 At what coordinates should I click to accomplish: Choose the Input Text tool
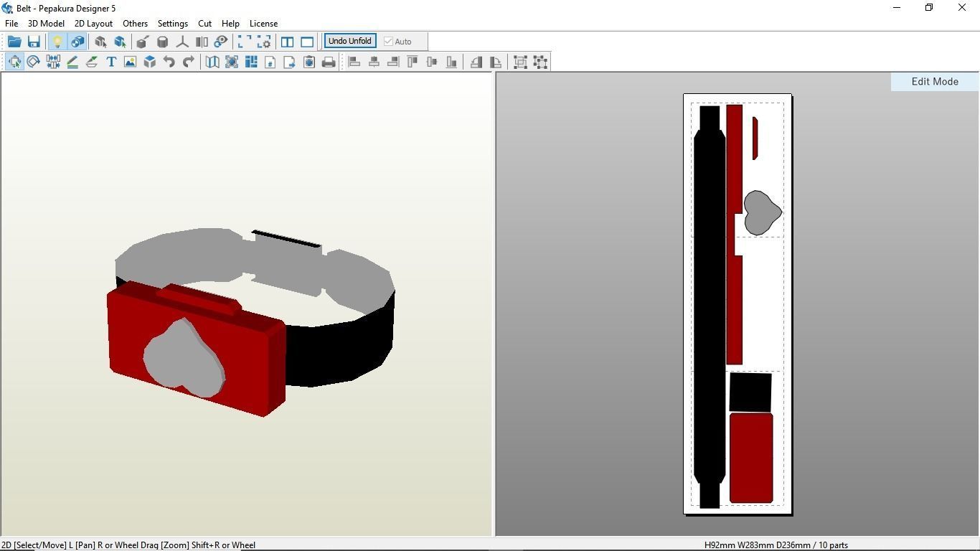(x=111, y=62)
